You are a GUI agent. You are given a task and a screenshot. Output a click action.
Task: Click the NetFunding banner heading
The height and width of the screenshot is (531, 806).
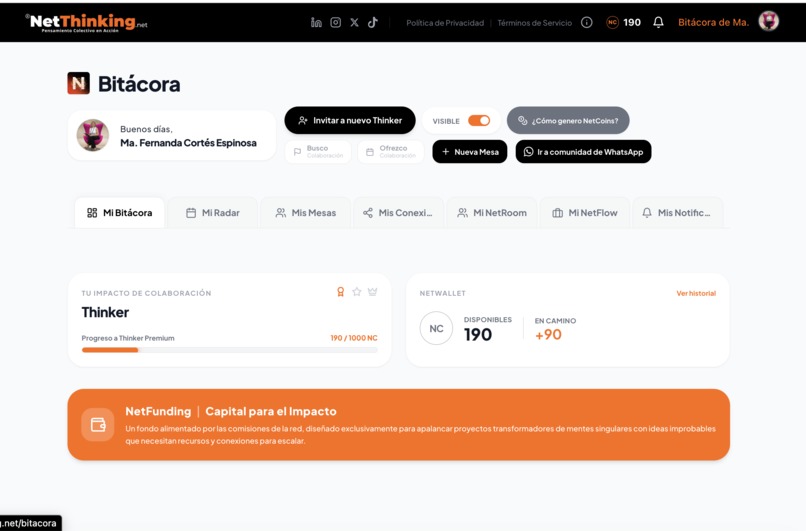[x=231, y=411]
